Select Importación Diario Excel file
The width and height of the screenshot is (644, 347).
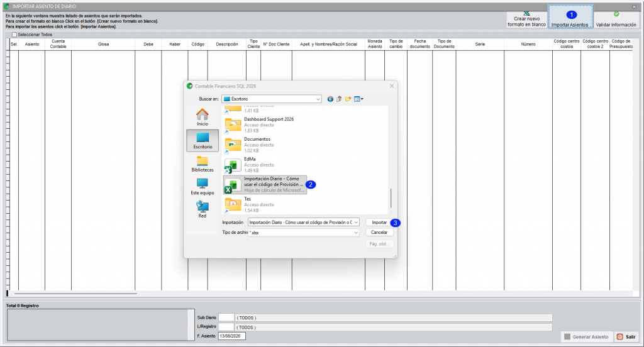pyautogui.click(x=265, y=184)
